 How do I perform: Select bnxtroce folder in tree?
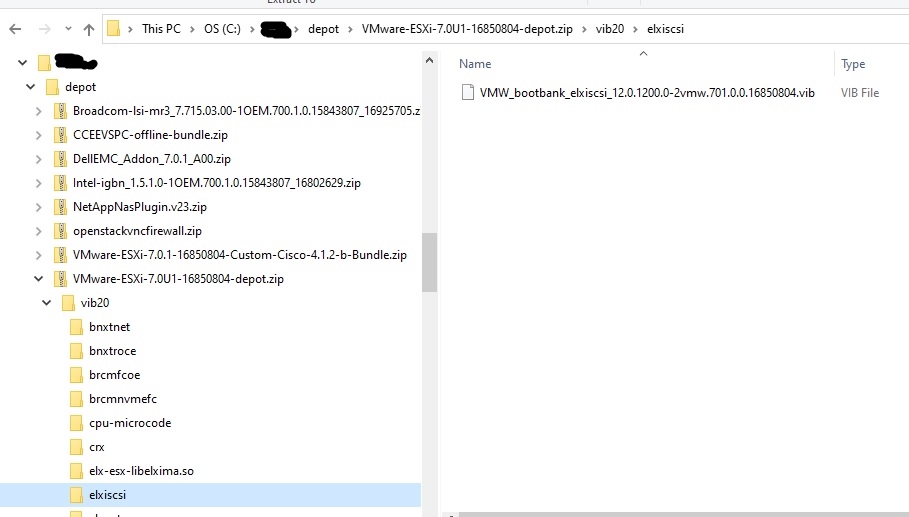pos(112,351)
